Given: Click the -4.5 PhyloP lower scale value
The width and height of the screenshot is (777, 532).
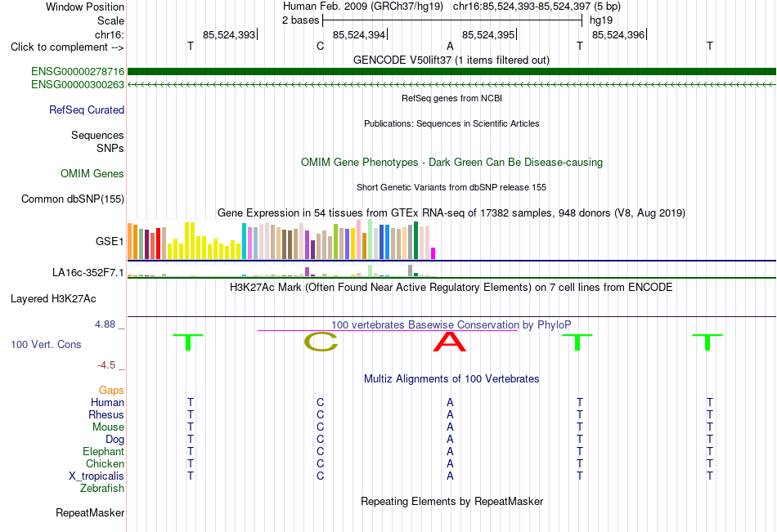Looking at the screenshot, I should pos(106,365).
